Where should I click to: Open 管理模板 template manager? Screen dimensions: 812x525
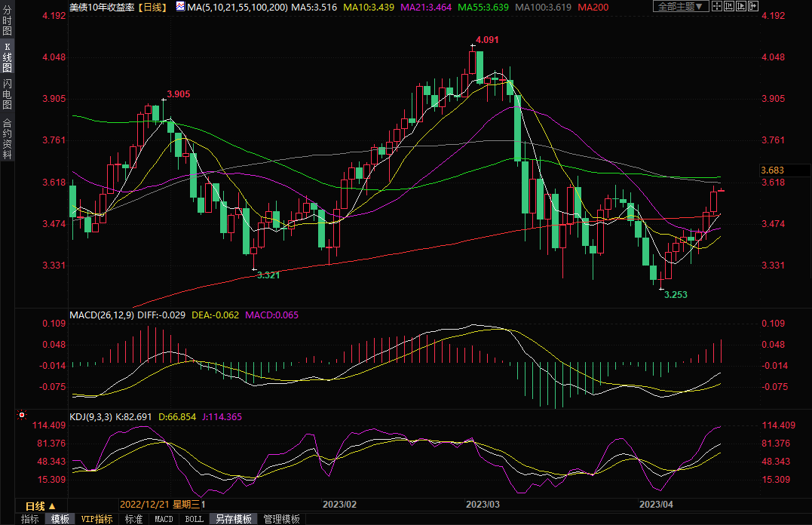click(x=280, y=519)
